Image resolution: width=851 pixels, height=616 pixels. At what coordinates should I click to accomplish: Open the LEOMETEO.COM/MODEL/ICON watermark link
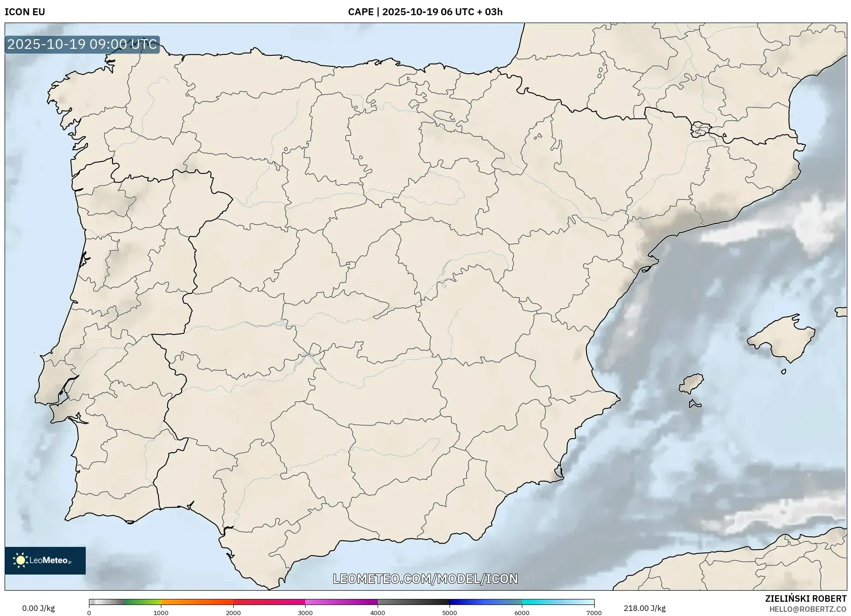425,579
